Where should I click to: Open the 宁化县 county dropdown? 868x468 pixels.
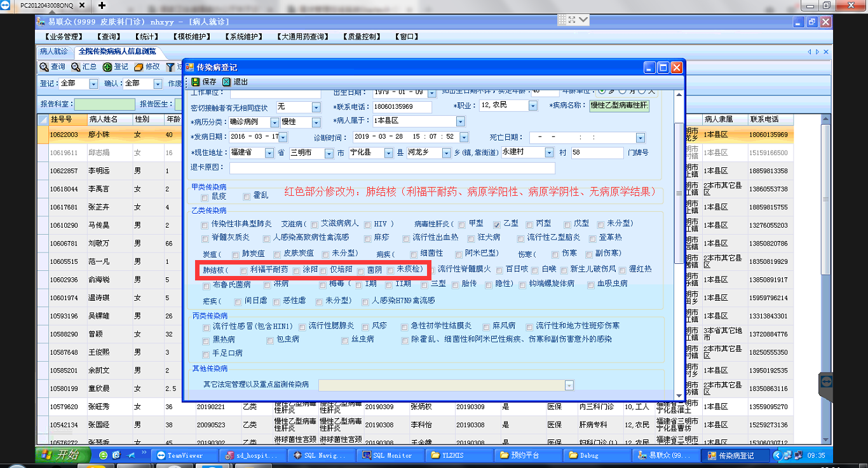(389, 153)
